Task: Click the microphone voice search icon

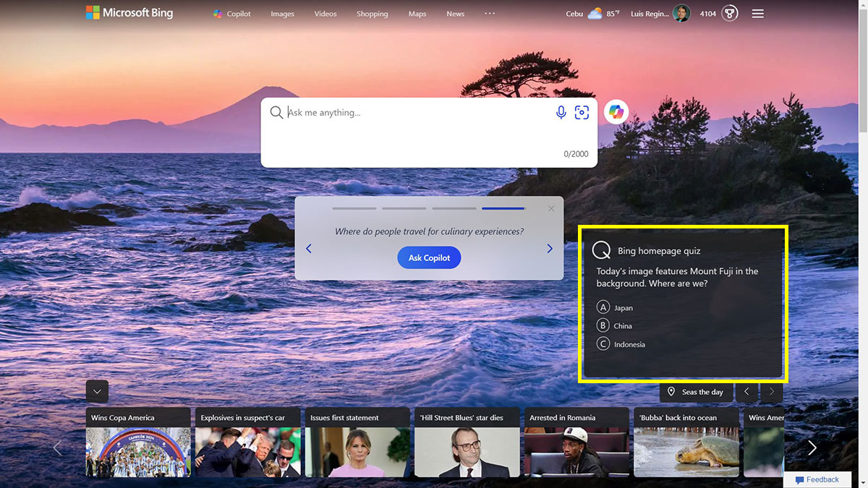Action: 561,112
